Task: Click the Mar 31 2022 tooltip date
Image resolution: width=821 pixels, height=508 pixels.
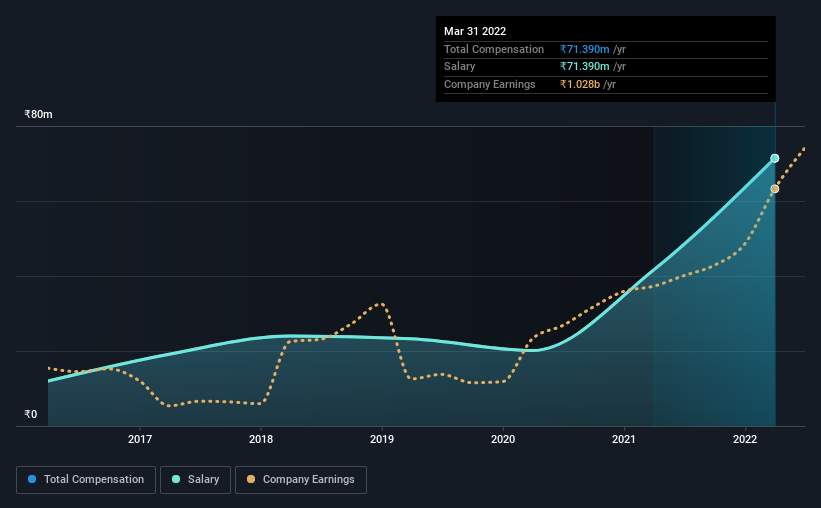Action: point(475,31)
